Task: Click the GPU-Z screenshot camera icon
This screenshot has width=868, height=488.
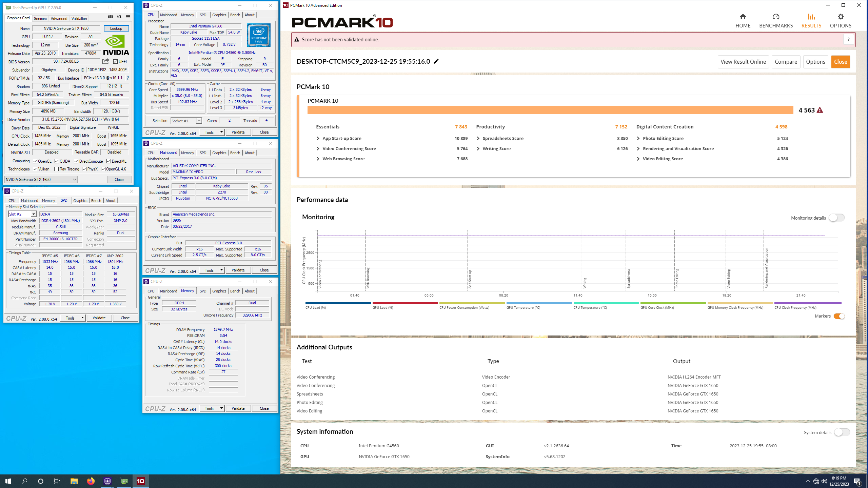Action: pos(111,17)
